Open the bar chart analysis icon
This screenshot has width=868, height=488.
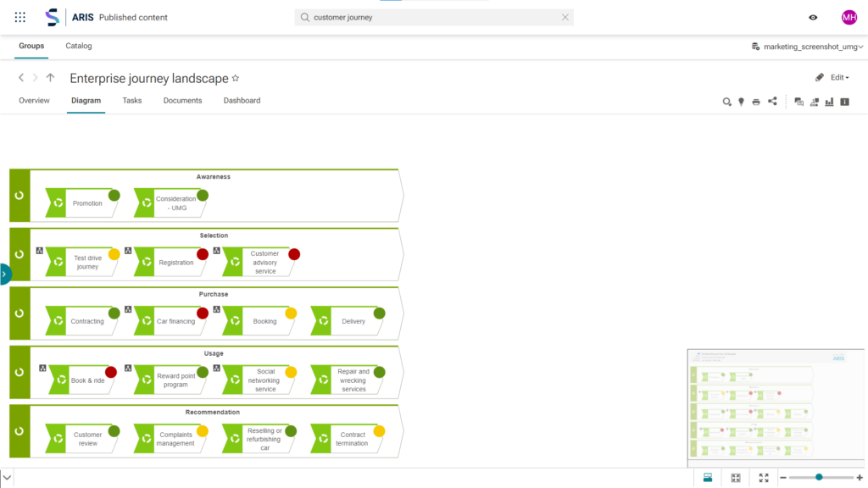click(829, 102)
